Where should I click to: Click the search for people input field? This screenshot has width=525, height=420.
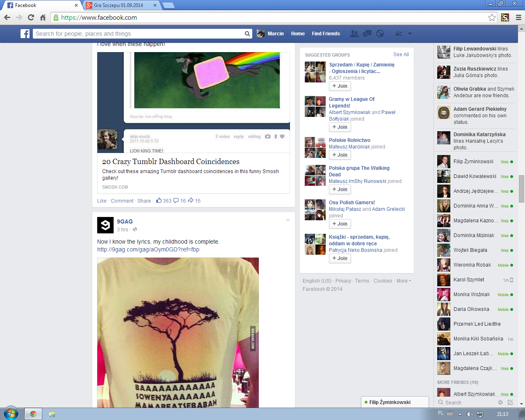coord(139,34)
